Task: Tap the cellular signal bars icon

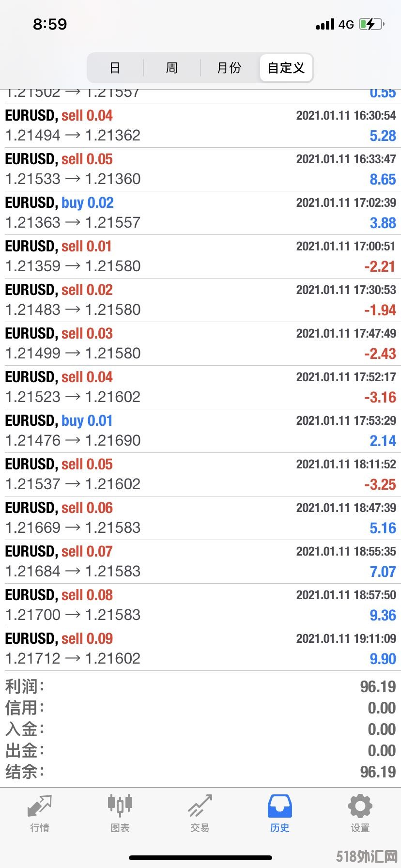Action: click(x=325, y=24)
